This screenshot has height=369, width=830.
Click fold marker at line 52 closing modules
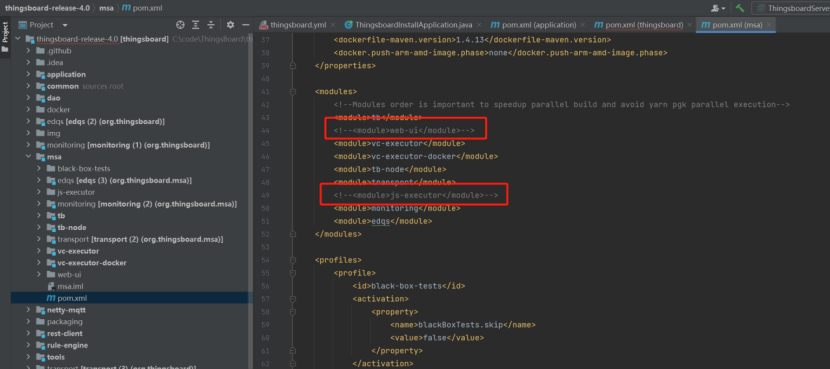[x=293, y=233]
